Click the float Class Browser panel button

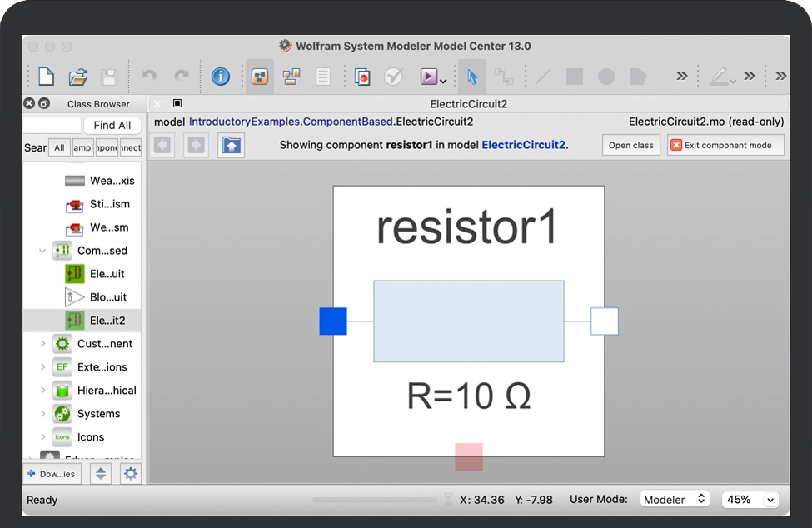(44, 104)
